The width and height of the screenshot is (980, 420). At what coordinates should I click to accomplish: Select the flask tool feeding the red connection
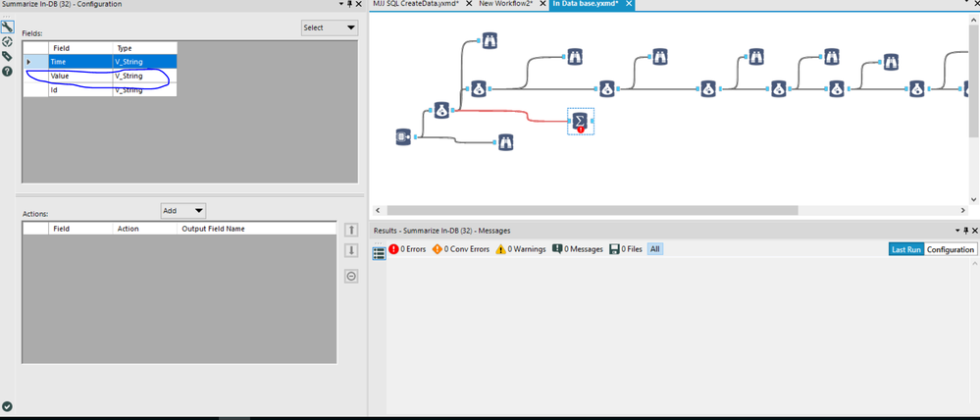click(x=441, y=111)
